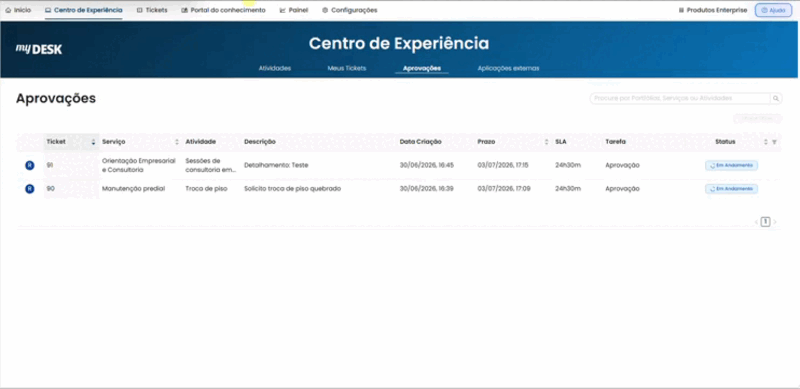Click Orientação Empresarial e Consultoria service cell

(139, 165)
